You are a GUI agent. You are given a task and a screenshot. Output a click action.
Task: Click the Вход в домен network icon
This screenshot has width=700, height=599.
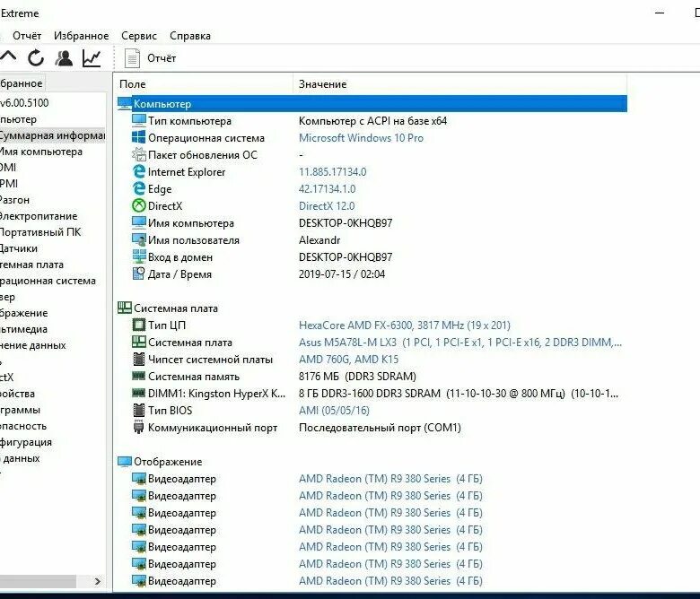coord(139,256)
